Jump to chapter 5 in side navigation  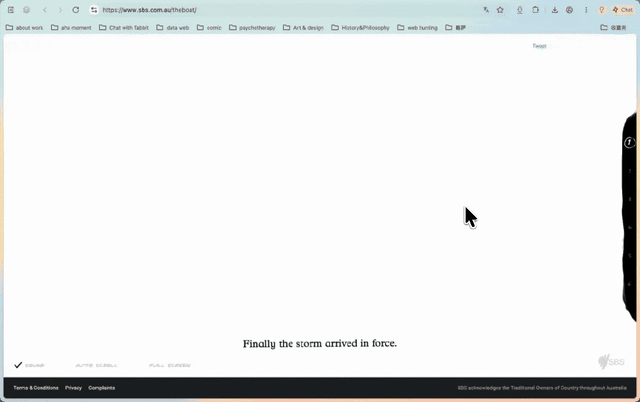click(630, 255)
